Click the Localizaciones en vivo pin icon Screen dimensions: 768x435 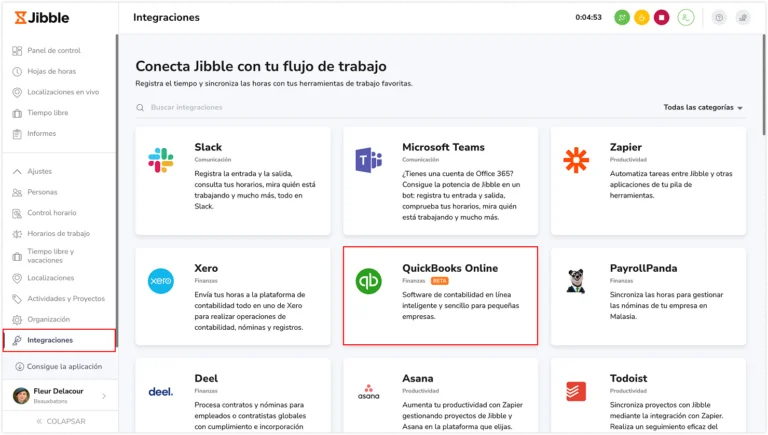pyautogui.click(x=17, y=92)
